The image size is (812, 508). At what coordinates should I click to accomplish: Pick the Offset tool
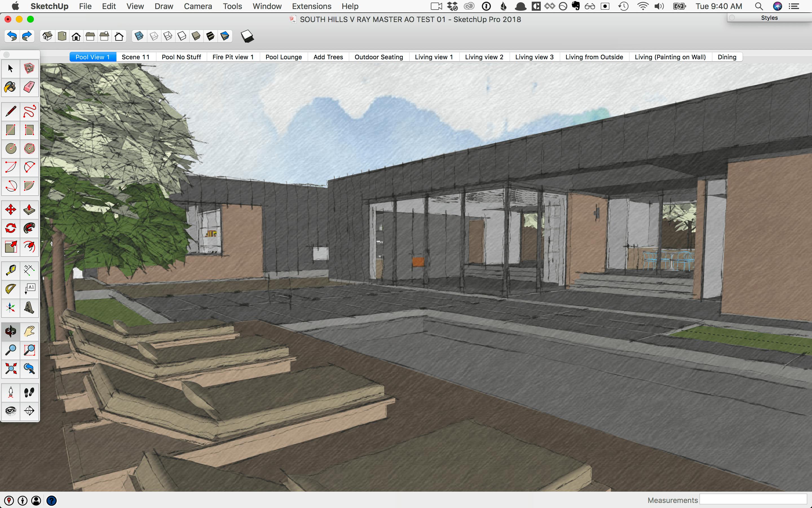[30, 247]
